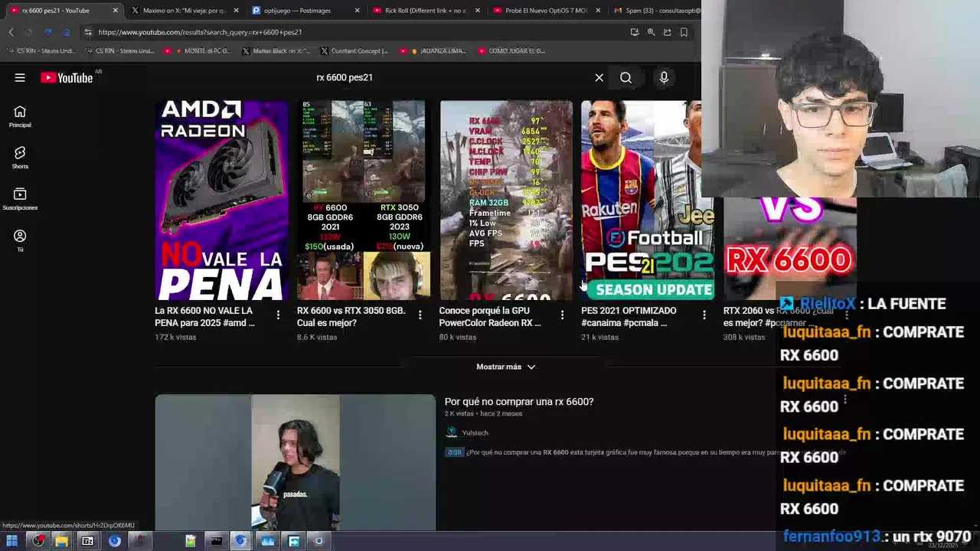This screenshot has height=551, width=980.
Task: Play the eFootball PES 2021 Season Update short
Action: [x=648, y=201]
